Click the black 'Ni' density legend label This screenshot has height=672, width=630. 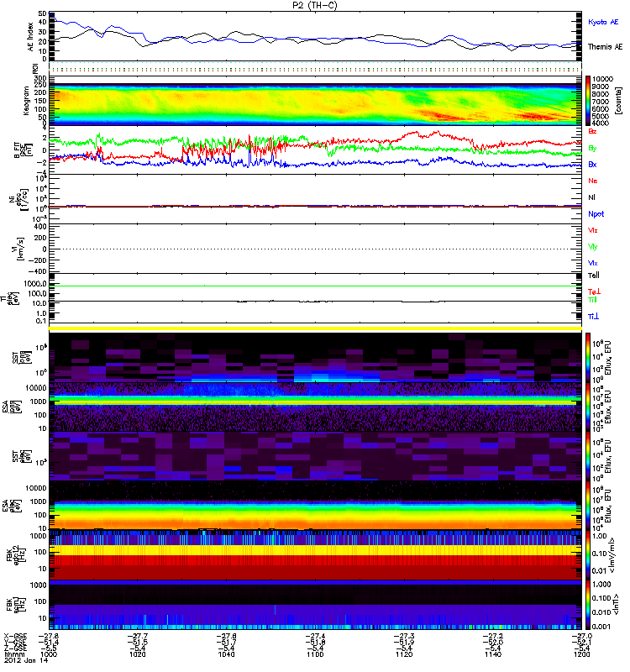coord(592,197)
